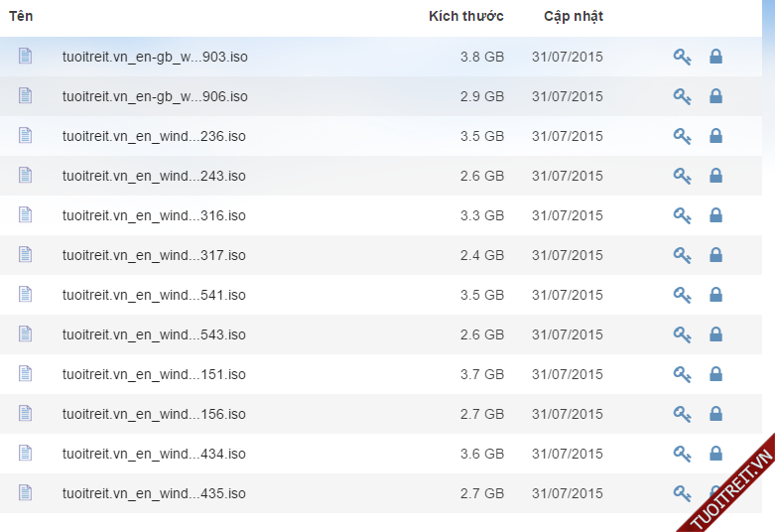Image resolution: width=775 pixels, height=532 pixels.
Task: Open the tuoitreit.vn_en_wind...236.iso file link
Action: coord(154,136)
